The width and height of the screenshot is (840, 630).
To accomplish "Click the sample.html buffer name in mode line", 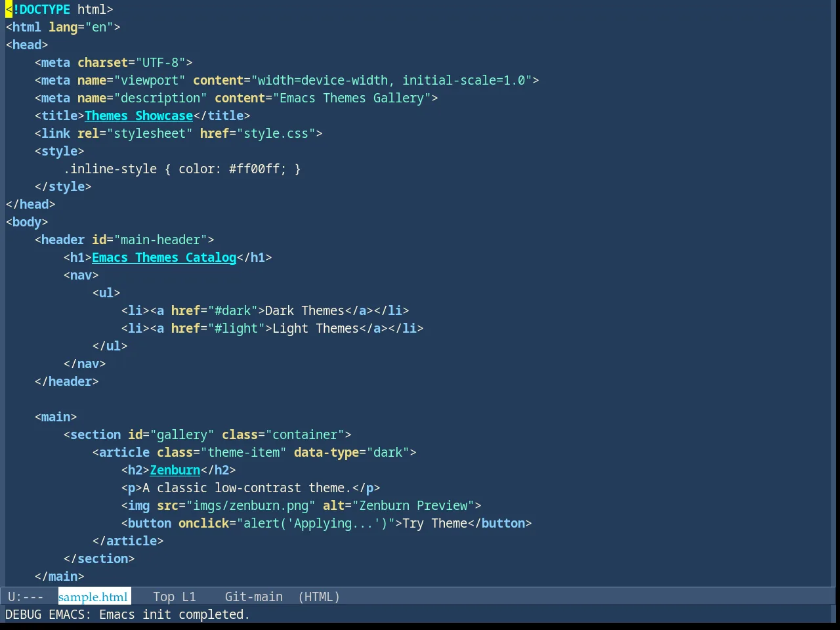I will point(93,597).
